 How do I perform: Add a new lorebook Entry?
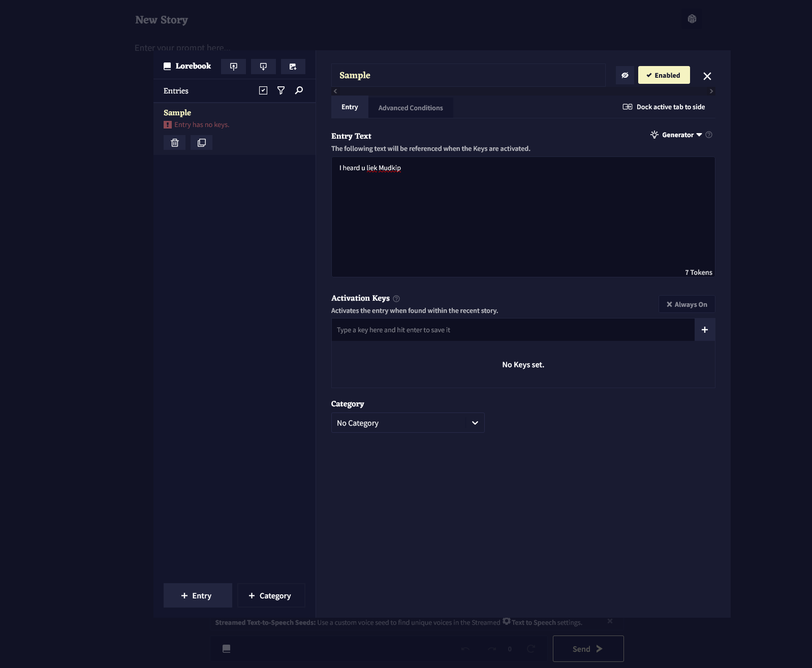pos(198,595)
